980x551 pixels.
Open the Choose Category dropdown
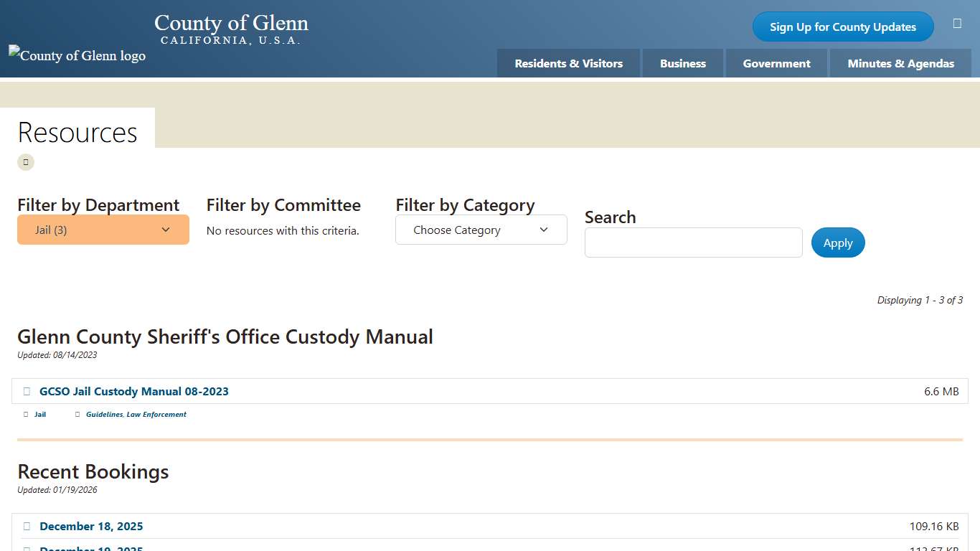click(x=481, y=230)
